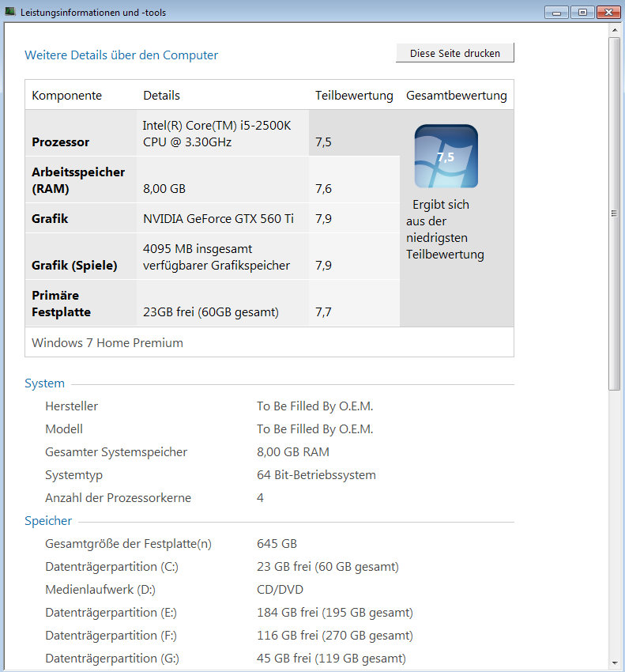625x672 pixels.
Task: Click the Windows Experience Index 7,5 logo
Action: [446, 156]
